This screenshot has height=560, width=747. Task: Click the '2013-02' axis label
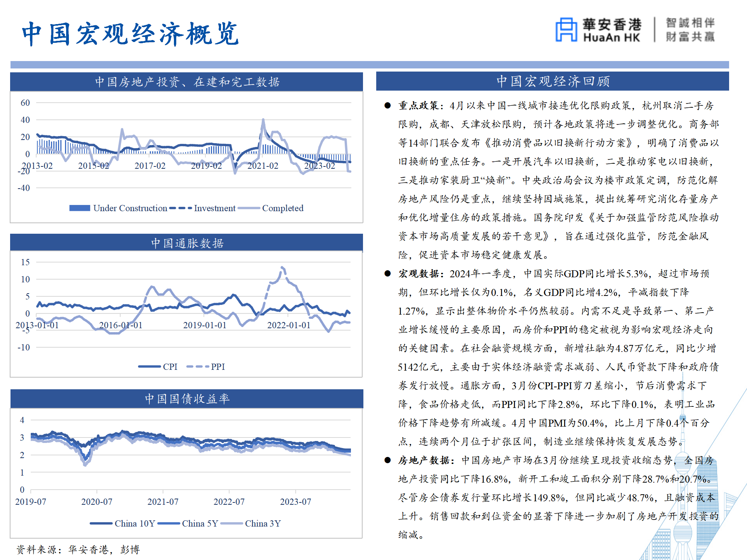pos(37,166)
